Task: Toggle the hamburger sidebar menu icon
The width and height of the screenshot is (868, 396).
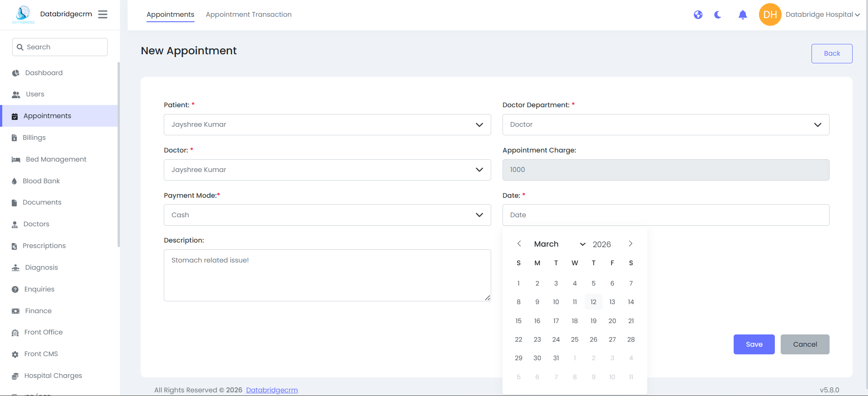Action: (103, 14)
